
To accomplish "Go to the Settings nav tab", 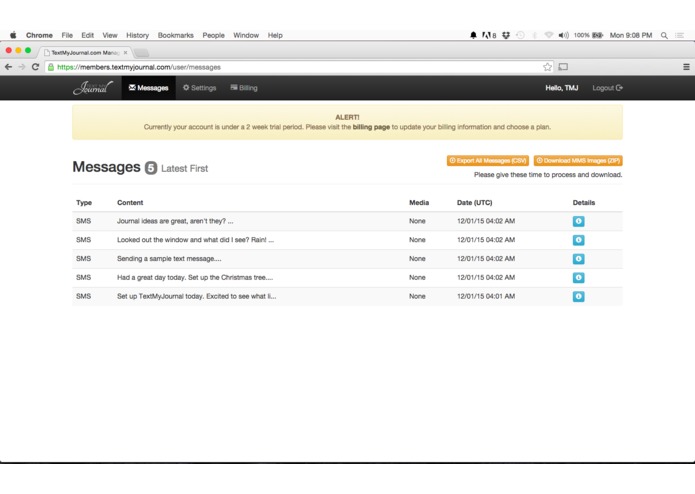I will click(199, 88).
